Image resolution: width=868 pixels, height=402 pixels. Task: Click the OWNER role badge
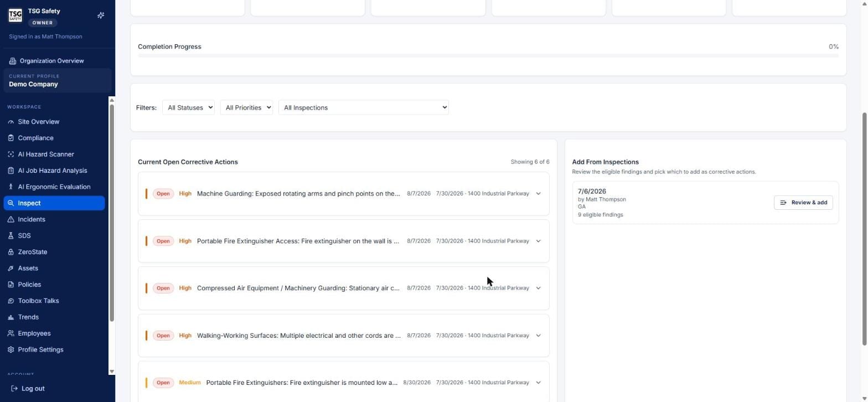(43, 23)
